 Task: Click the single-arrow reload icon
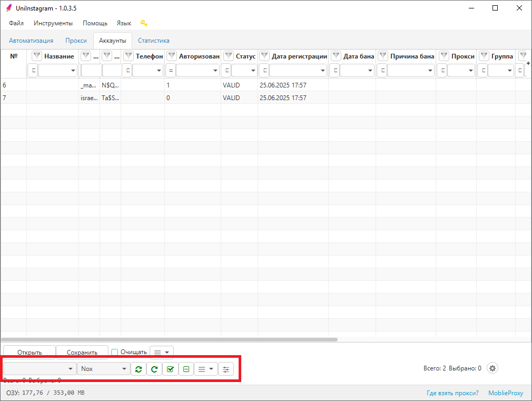pyautogui.click(x=154, y=369)
